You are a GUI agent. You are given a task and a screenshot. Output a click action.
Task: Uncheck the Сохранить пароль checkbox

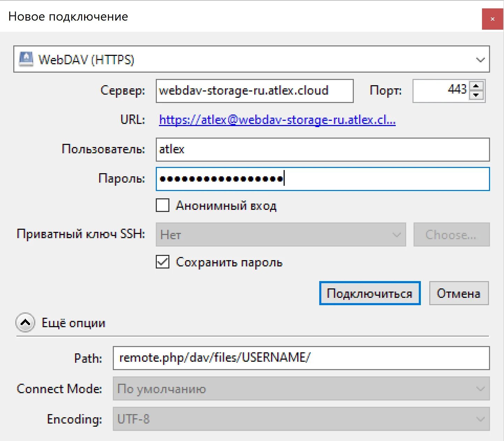pyautogui.click(x=163, y=262)
